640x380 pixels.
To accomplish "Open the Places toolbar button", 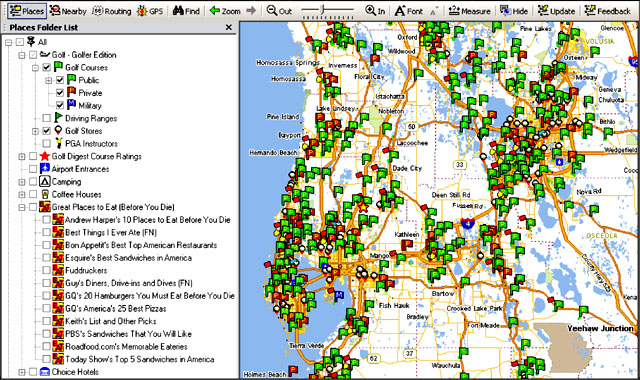I will (x=27, y=11).
